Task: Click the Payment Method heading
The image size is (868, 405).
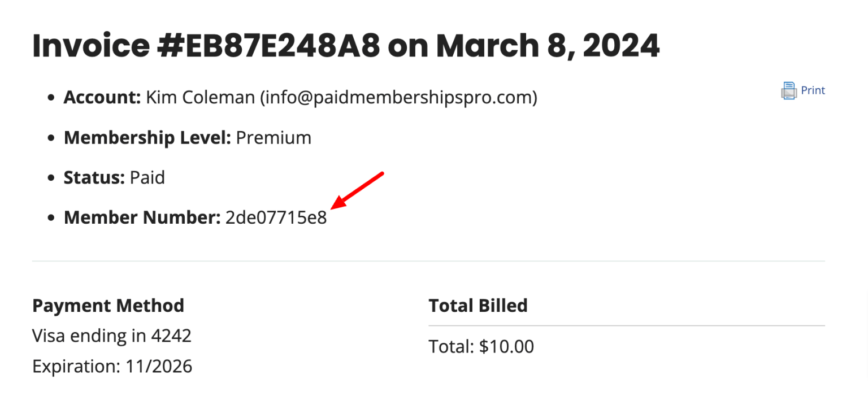Action: click(x=108, y=305)
